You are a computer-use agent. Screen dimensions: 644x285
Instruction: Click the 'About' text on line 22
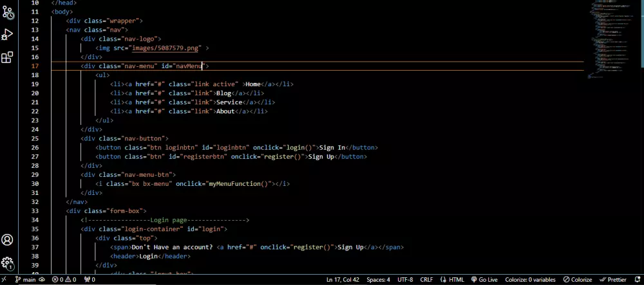point(225,111)
